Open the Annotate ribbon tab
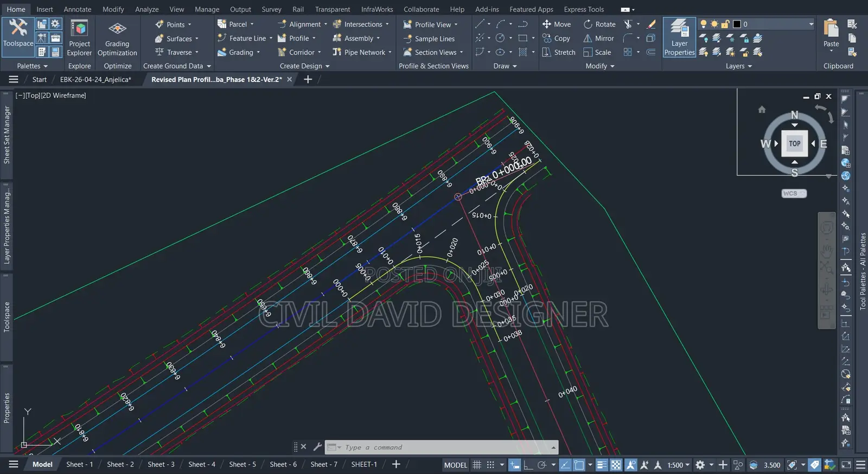 (x=78, y=9)
